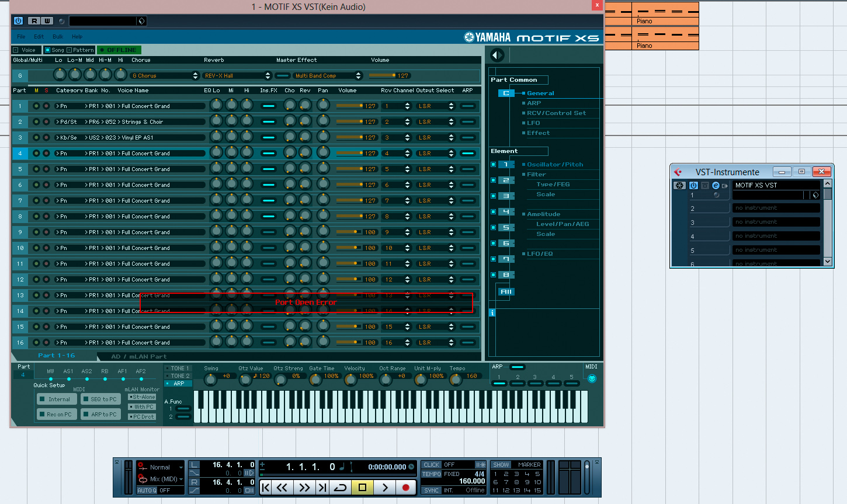
Task: Click the output routing arrow icon in VST-Instrumente
Action: pos(725,186)
